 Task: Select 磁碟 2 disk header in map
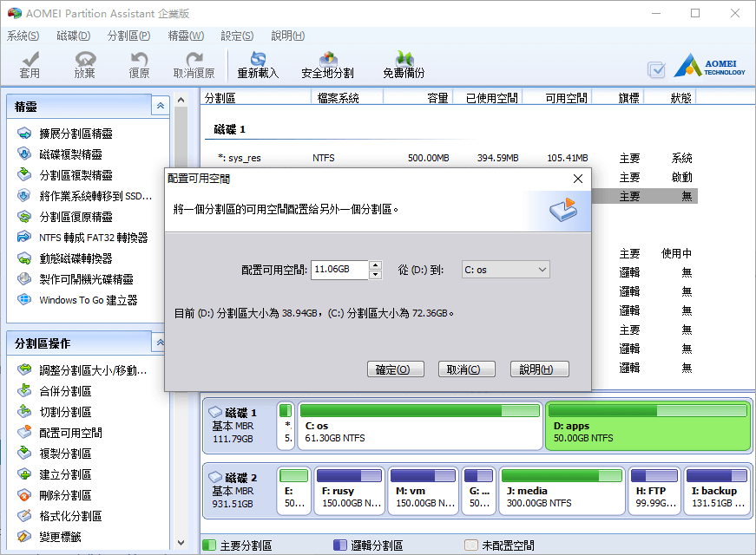(238, 491)
